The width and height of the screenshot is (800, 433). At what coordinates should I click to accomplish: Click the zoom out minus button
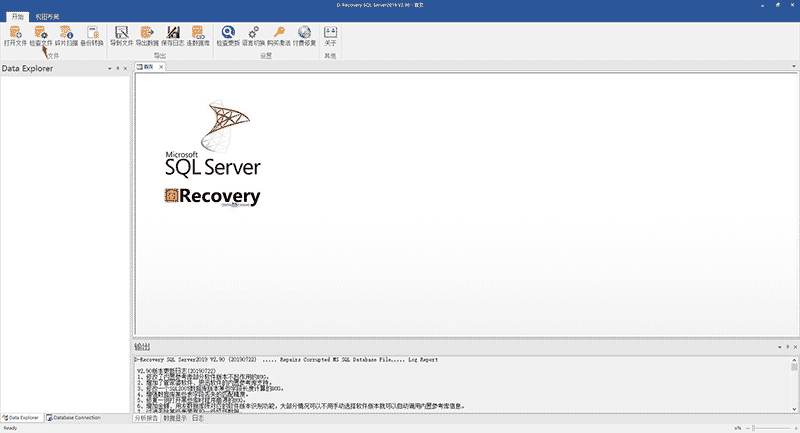[748, 428]
